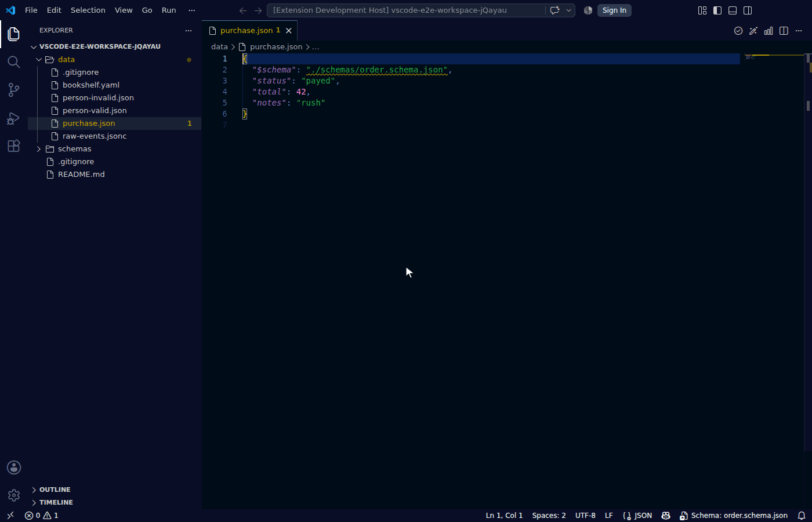Click the split editor right icon
The image size is (812, 522).
784,31
